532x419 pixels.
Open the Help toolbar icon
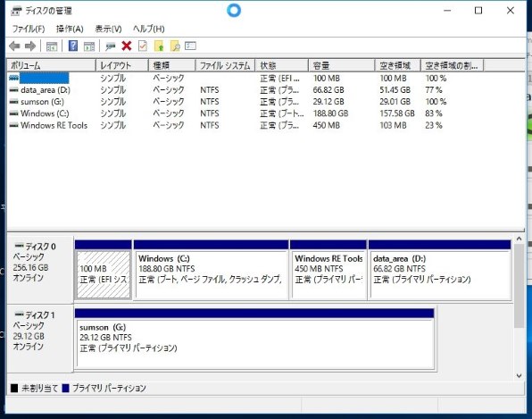pyautogui.click(x=73, y=46)
